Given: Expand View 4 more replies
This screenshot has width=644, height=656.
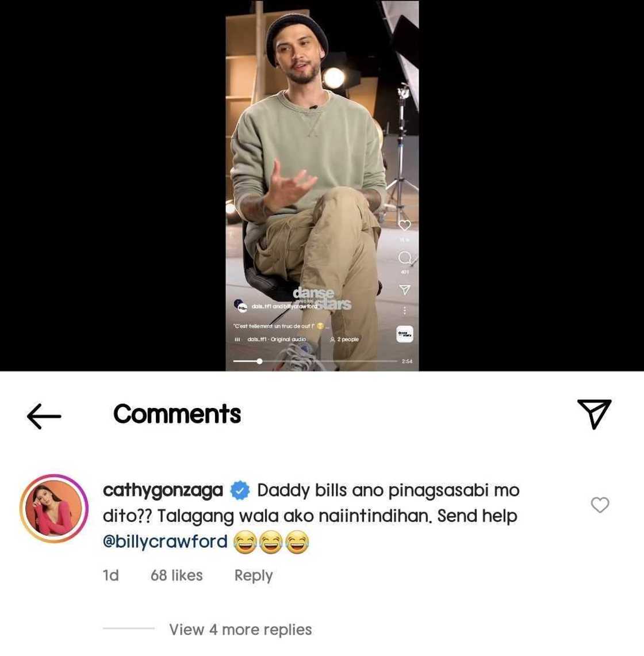Looking at the screenshot, I should point(240,630).
